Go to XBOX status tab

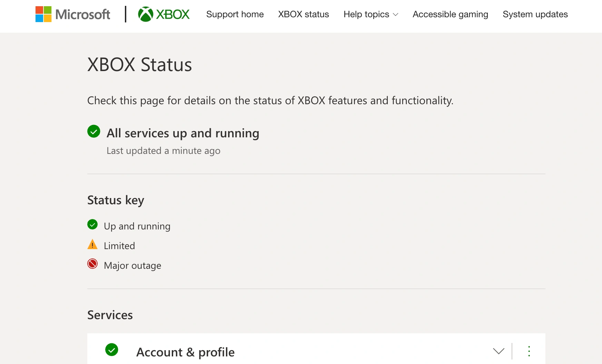tap(304, 14)
